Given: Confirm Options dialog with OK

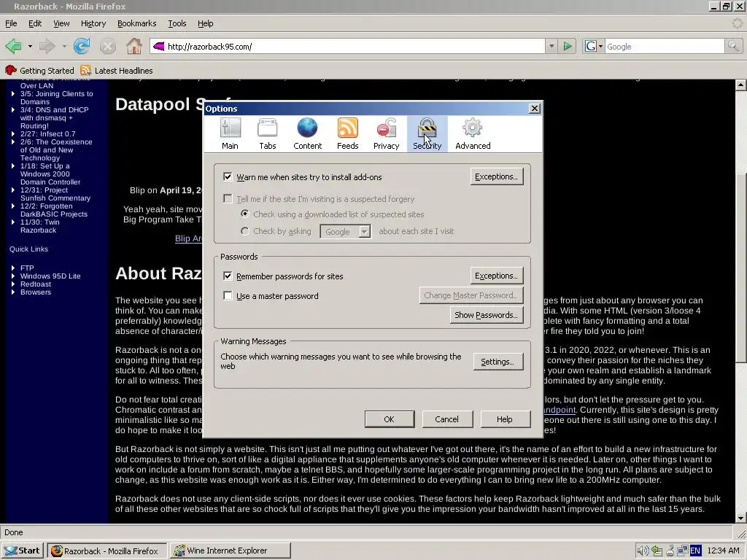Looking at the screenshot, I should point(390,419).
